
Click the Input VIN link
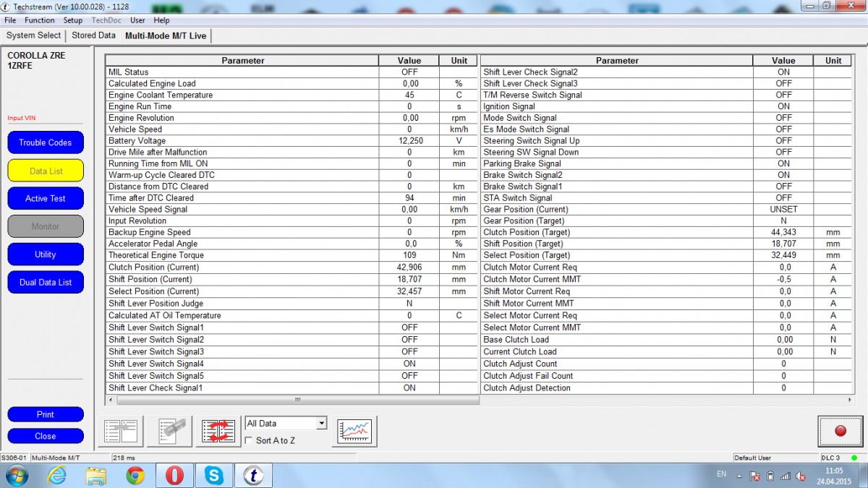pyautogui.click(x=21, y=118)
